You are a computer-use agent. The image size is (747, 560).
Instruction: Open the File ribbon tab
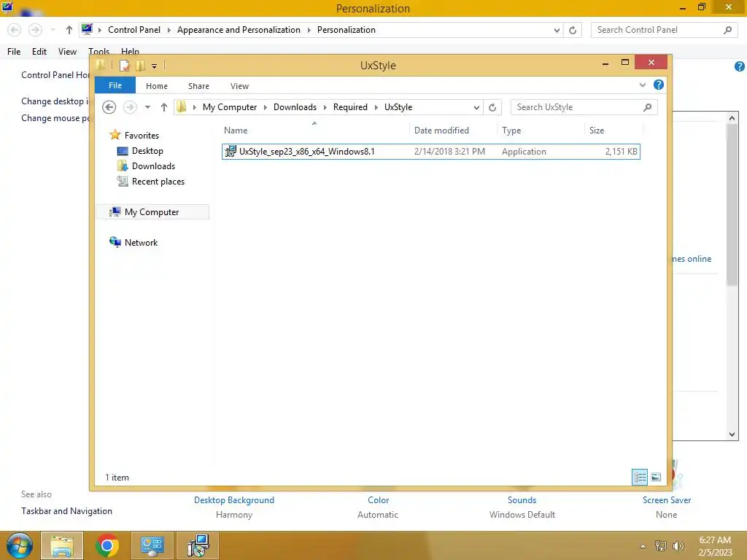tap(115, 85)
